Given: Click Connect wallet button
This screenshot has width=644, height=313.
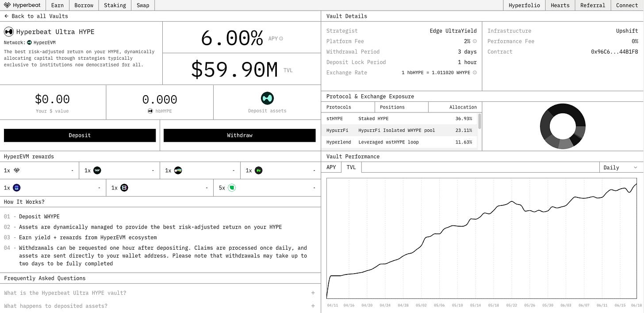Looking at the screenshot, I should coord(627,5).
